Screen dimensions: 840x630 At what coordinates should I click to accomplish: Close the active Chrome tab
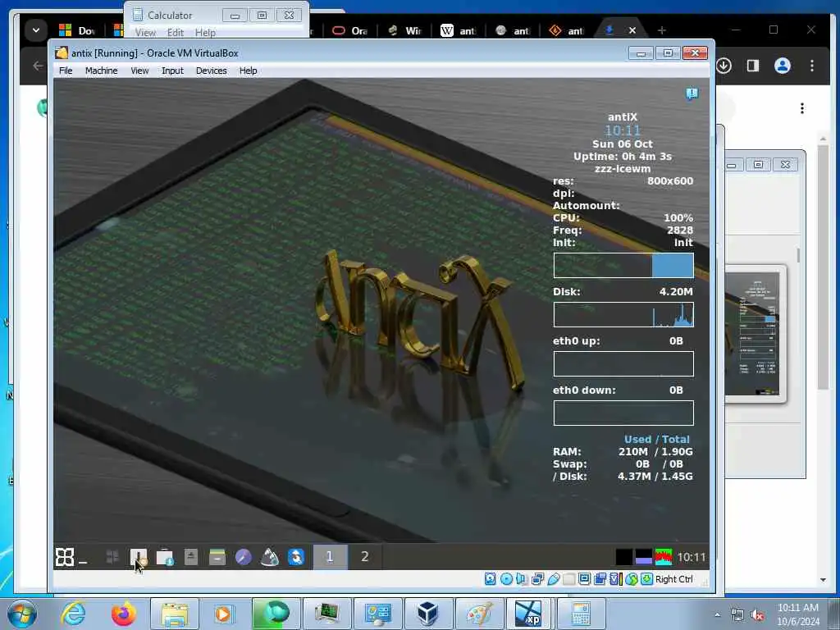(x=632, y=30)
